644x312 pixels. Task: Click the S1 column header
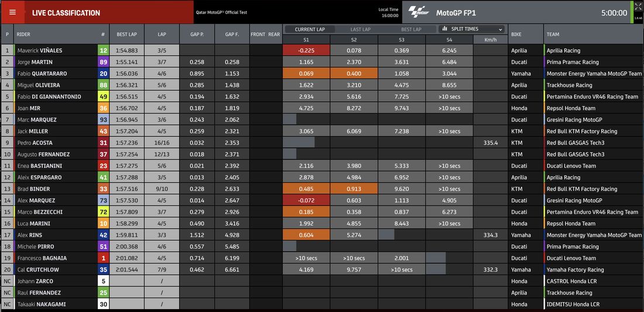pos(306,40)
